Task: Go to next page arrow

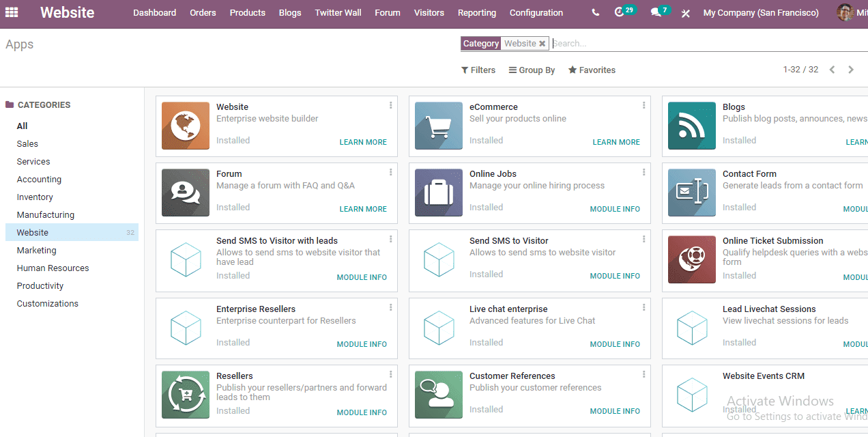Action: pos(850,70)
